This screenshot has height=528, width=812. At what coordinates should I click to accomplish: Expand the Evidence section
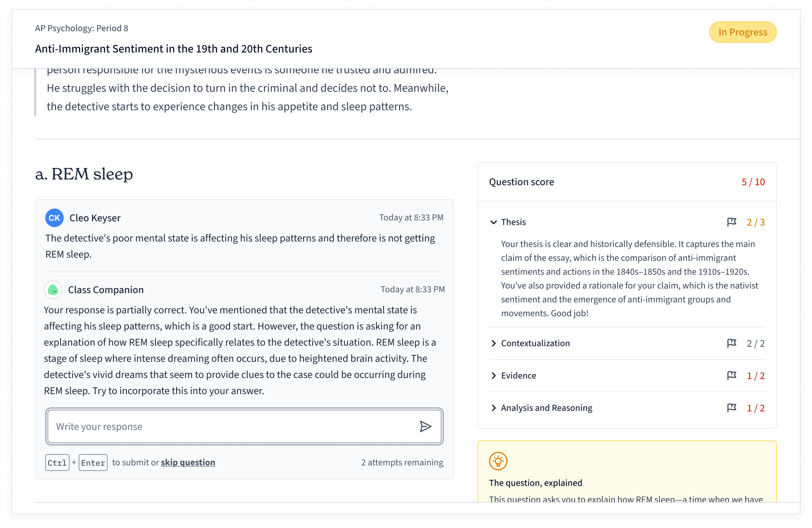pyautogui.click(x=493, y=375)
